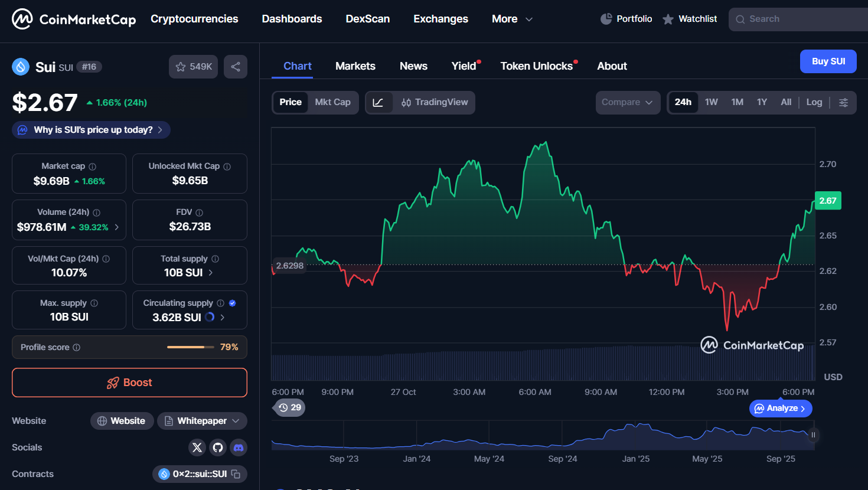Click the share icon next to Sui
The height and width of the screenshot is (490, 868).
236,67
